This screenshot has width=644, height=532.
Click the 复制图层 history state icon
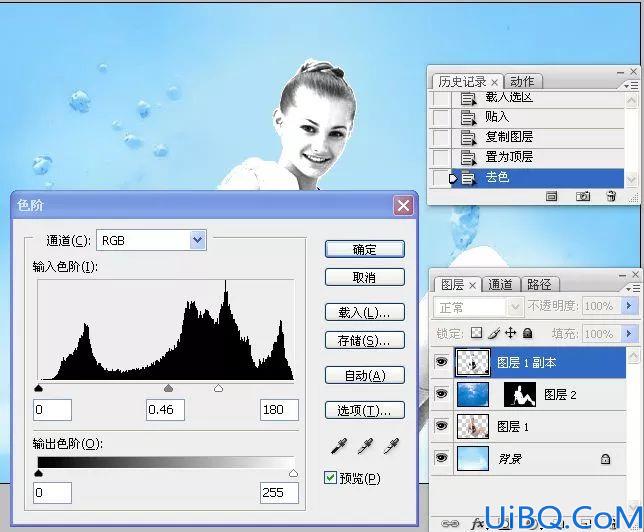point(468,137)
